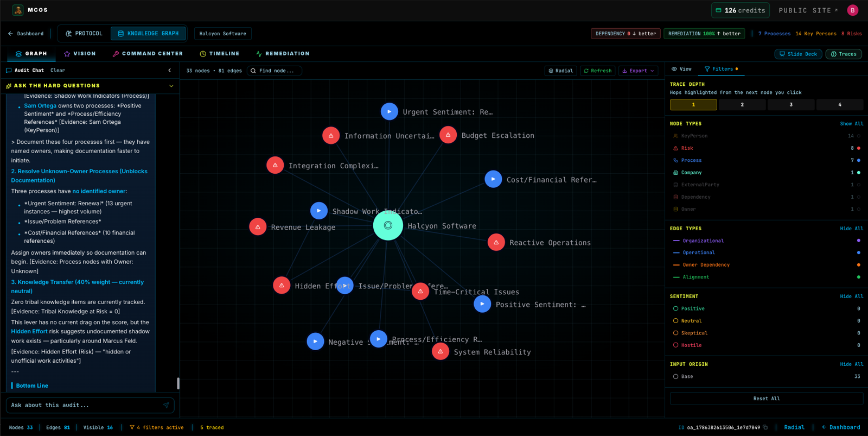Hide all edge types

[852, 229]
